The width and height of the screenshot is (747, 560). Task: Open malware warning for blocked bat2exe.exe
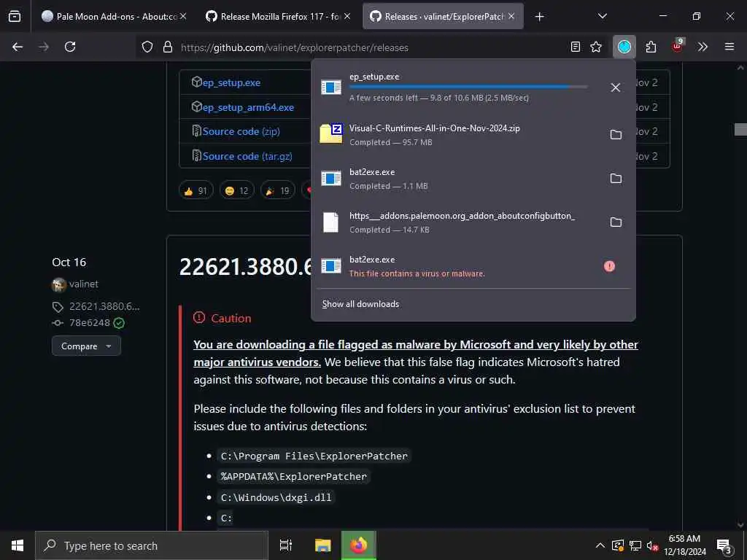(609, 266)
